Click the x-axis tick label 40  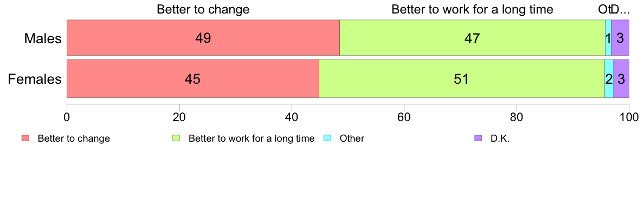[x=292, y=116]
